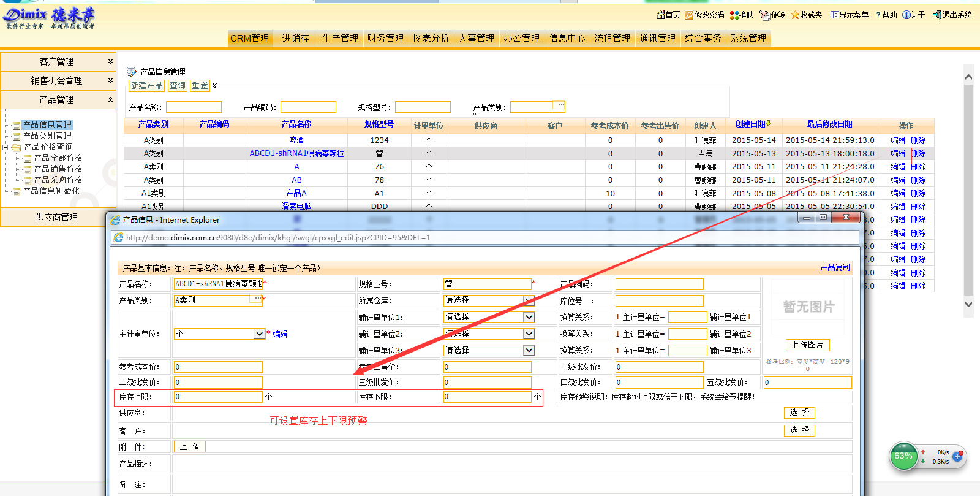This screenshot has height=496, width=980.
Task: Click the 参考成本价 input field
Action: tap(218, 367)
